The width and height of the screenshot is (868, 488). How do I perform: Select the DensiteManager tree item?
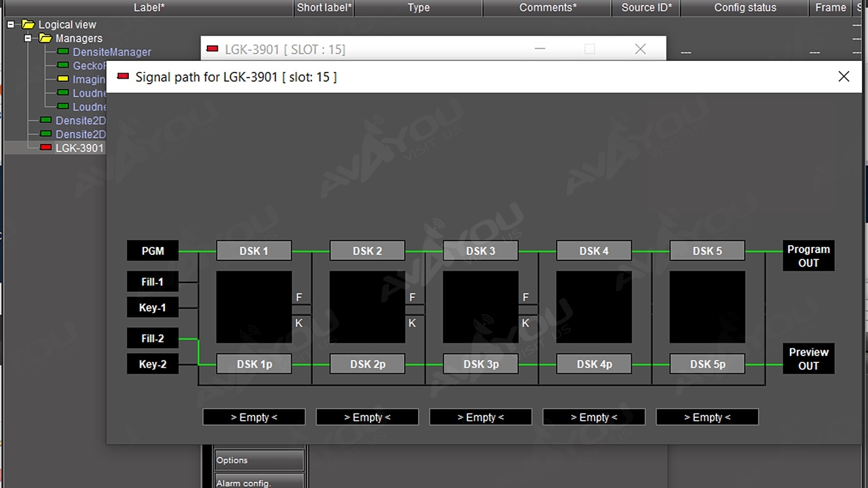(112, 52)
